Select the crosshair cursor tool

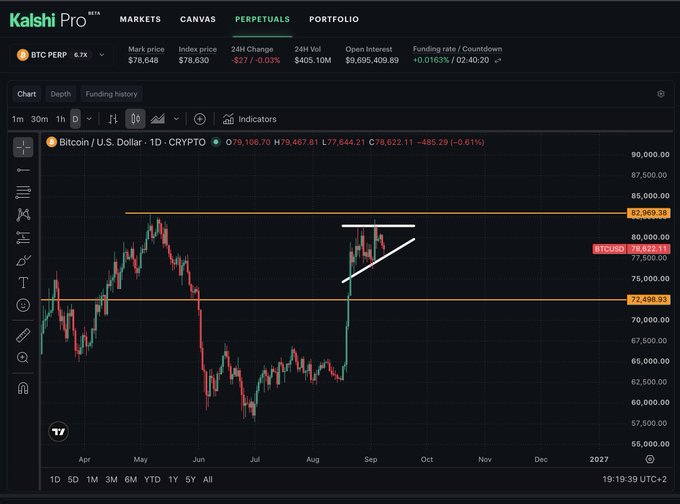click(23, 147)
